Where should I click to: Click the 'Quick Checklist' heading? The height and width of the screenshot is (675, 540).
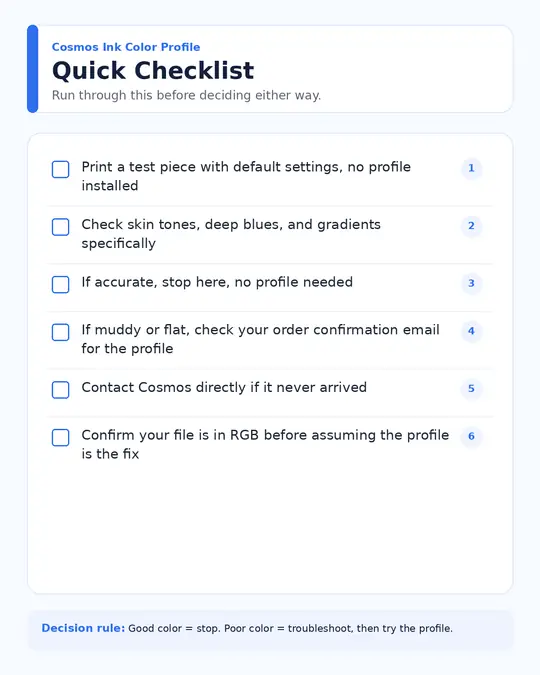point(153,70)
